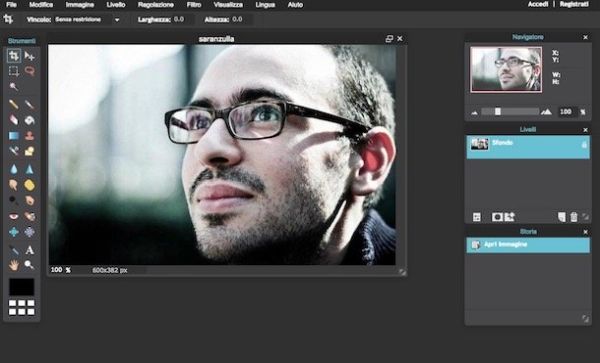Click the Accedi login link
The width and height of the screenshot is (600, 363).
[538, 4]
